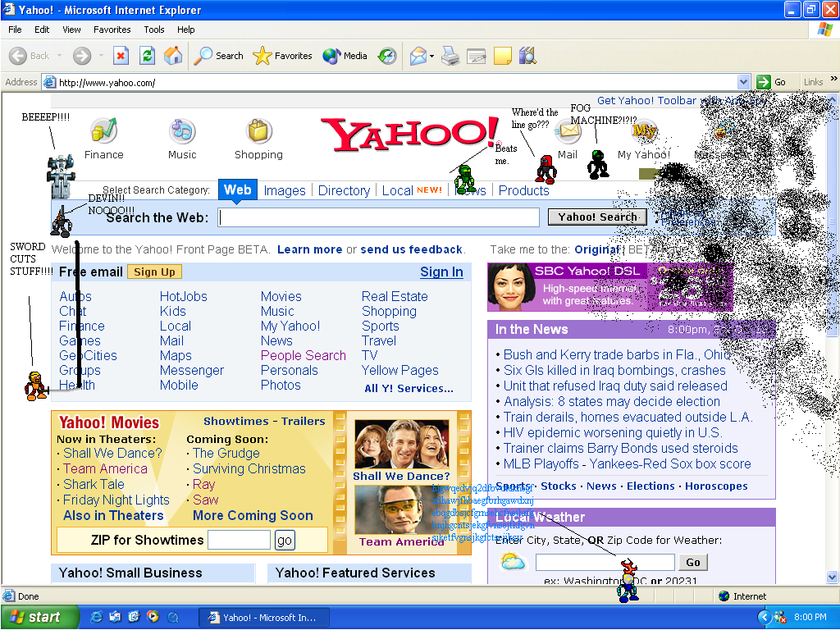This screenshot has width=840, height=630.
Task: Click Yahoo! taskbar window button
Action: click(263, 617)
